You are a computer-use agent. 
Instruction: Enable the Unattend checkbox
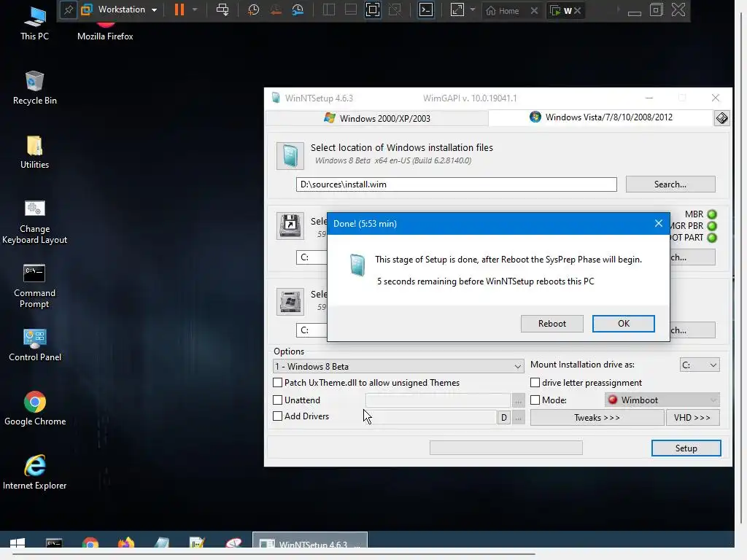pos(277,400)
